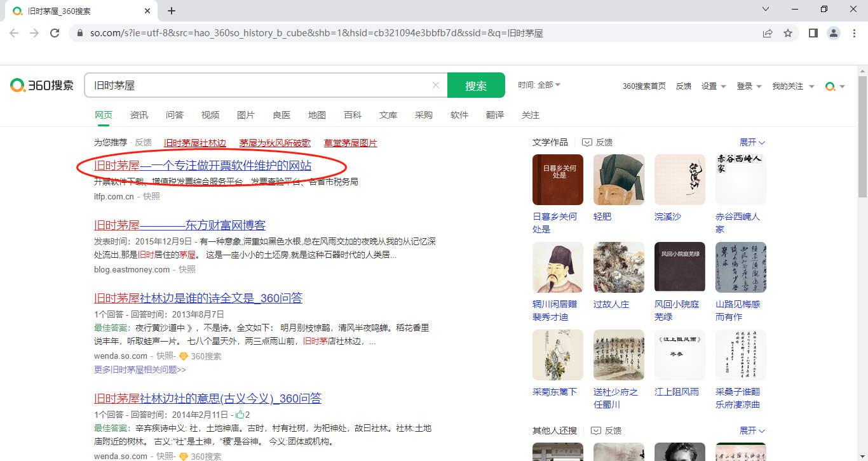Open the 辋川闲居赠裴秀才迪 portrait thumbnail
The height and width of the screenshot is (461, 868).
pyautogui.click(x=558, y=267)
